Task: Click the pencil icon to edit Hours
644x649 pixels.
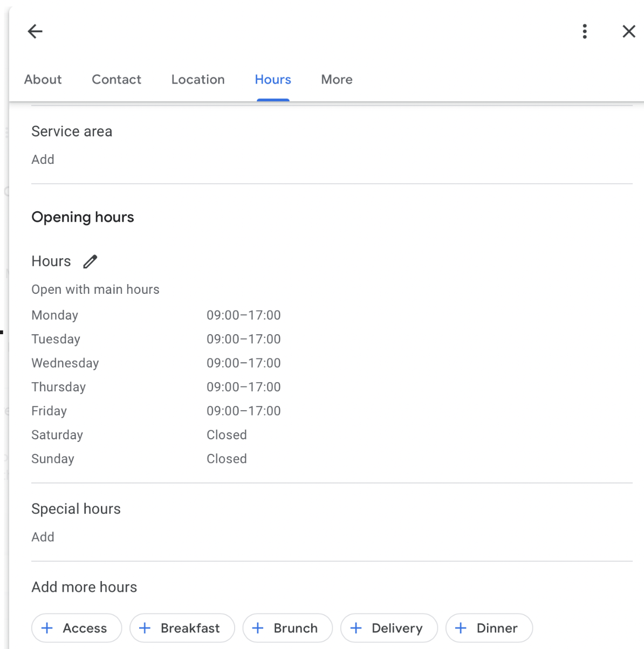Action: coord(90,261)
